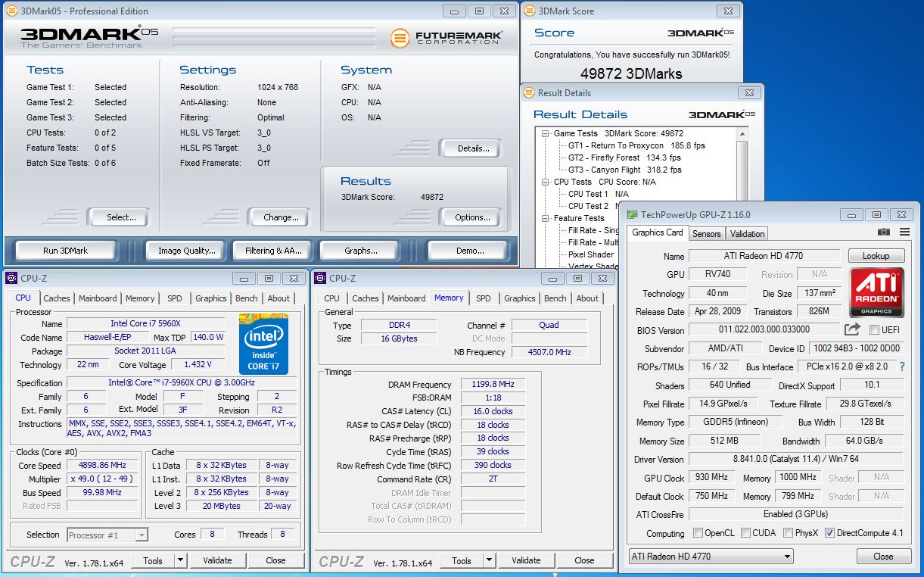This screenshot has width=924, height=577.
Task: Click the Close button in GPU-Z
Action: [x=883, y=557]
